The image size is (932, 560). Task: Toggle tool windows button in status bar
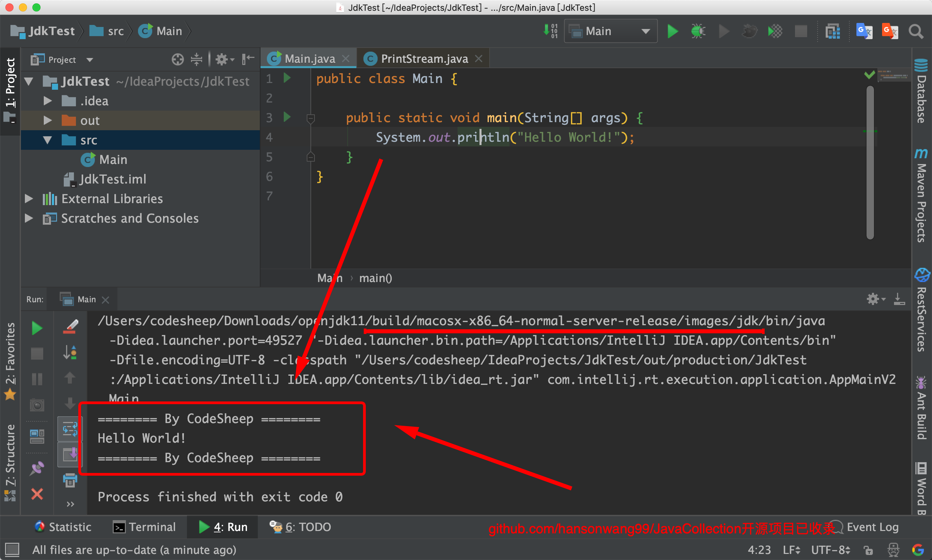[12, 550]
